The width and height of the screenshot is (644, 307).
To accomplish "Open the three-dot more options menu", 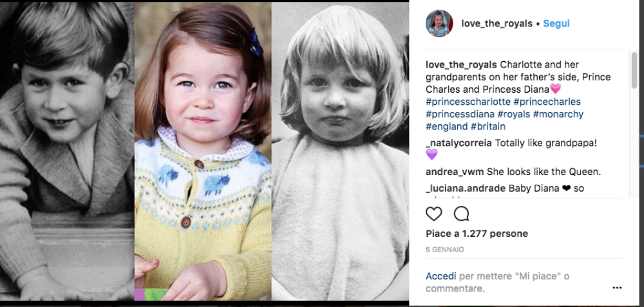I will click(x=617, y=288).
